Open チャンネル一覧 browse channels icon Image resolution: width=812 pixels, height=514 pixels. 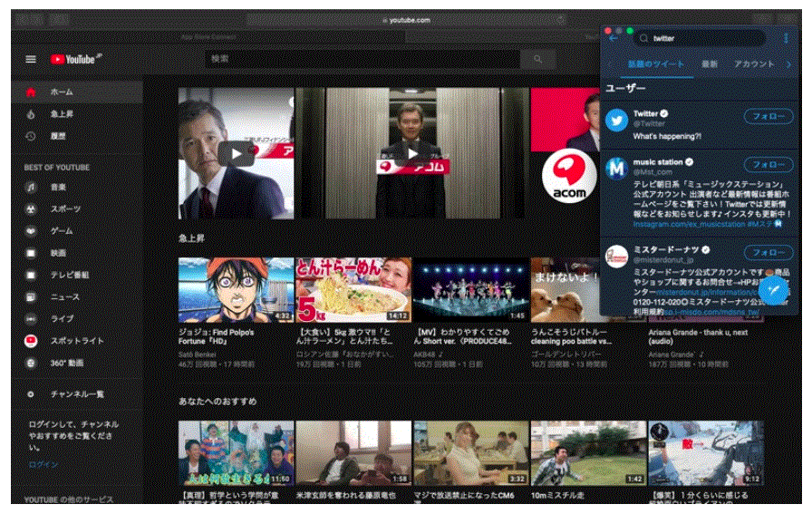[31, 393]
